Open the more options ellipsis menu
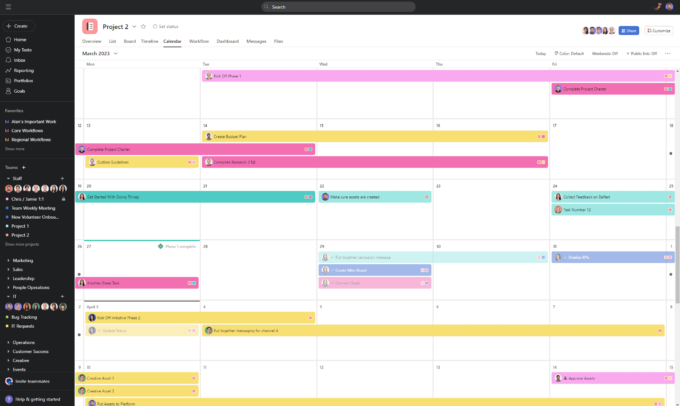This screenshot has height=406, width=680. [x=667, y=53]
